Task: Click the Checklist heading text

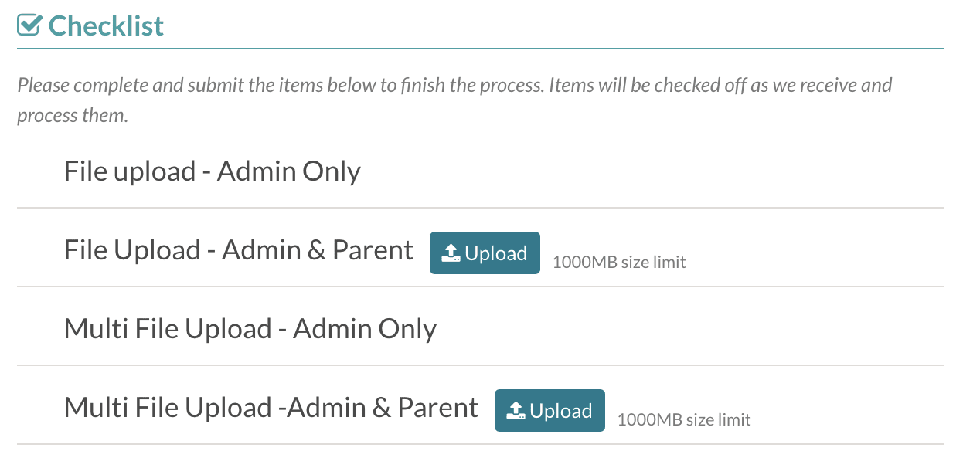Action: [x=106, y=25]
